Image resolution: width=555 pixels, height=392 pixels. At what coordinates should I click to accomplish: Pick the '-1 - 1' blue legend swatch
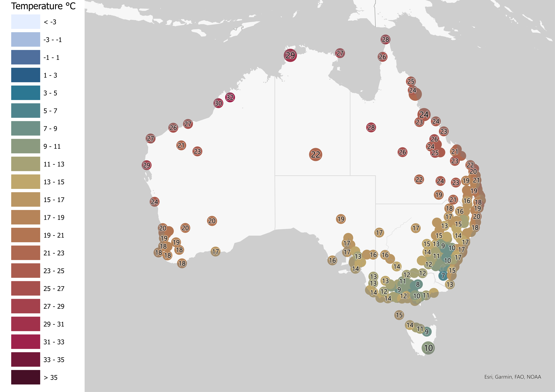[26, 57]
